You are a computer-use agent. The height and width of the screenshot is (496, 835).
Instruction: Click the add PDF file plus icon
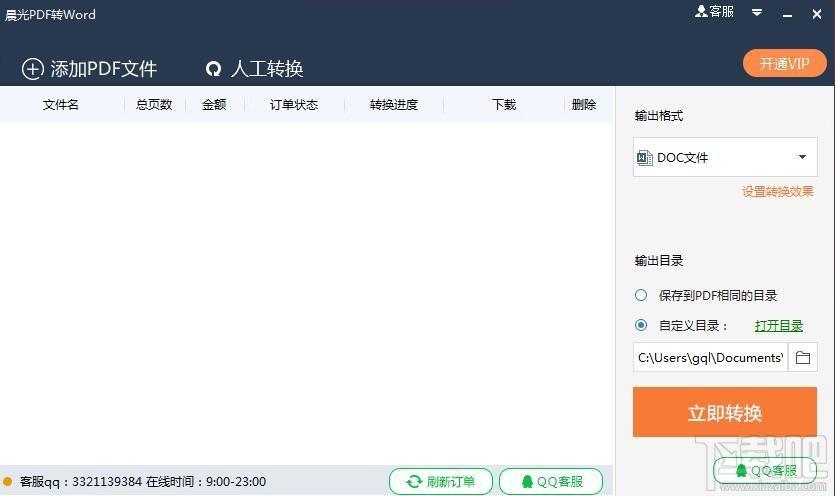32,69
